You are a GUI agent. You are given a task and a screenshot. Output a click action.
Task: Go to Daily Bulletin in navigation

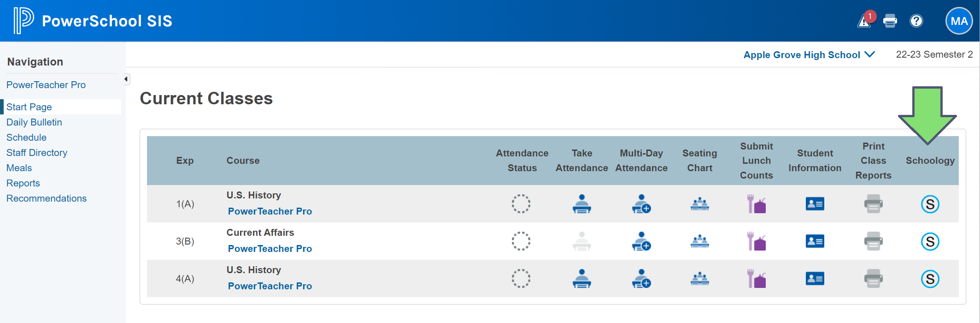(34, 122)
